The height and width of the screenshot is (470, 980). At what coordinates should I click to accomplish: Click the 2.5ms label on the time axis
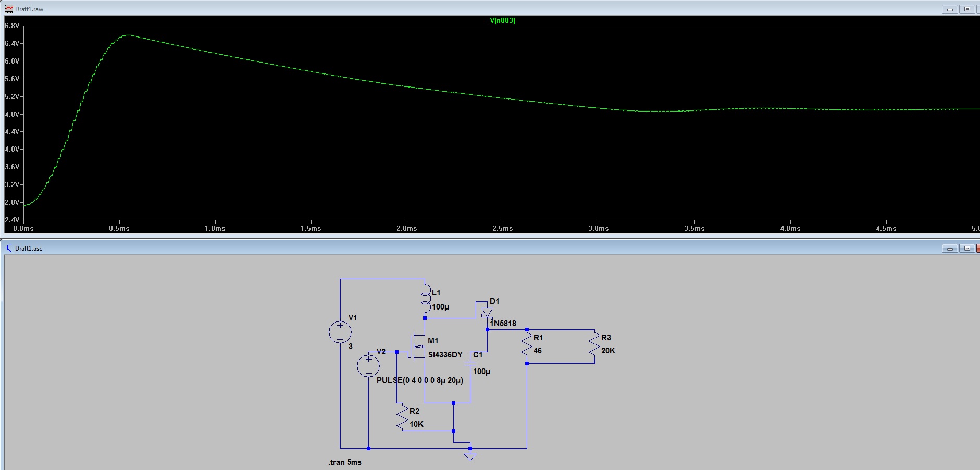503,229
